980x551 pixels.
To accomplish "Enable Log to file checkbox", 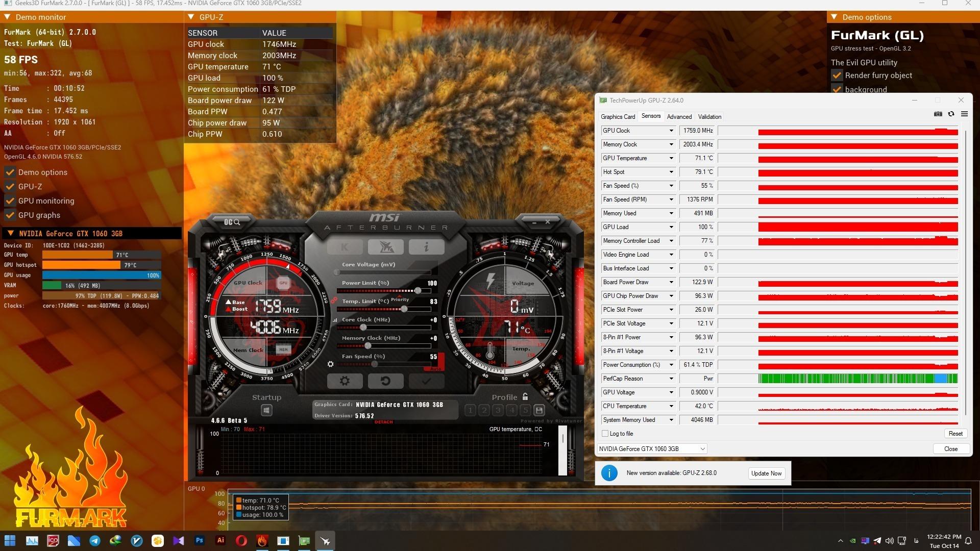I will pos(605,434).
